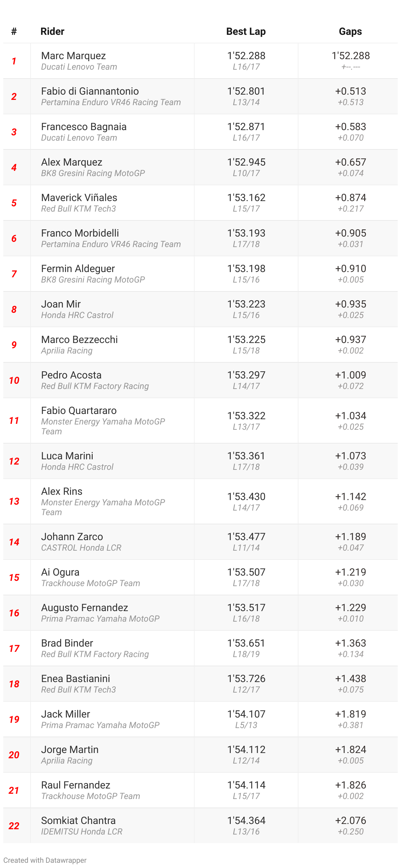Click Fermin Aldeguer's team BK8 Gresini Racing
The height and width of the screenshot is (868, 401).
(93, 280)
